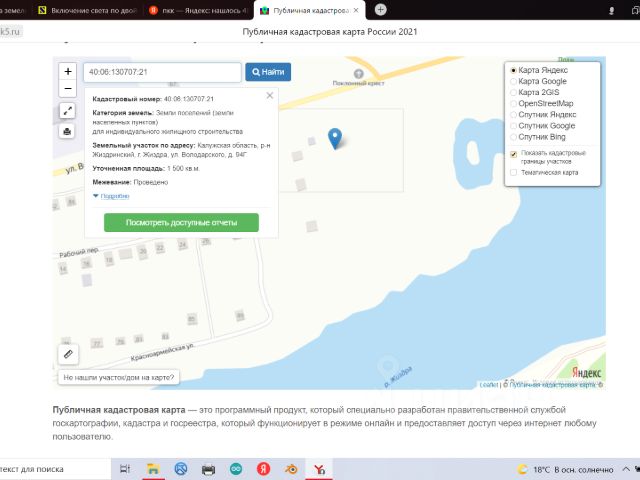Click the blue location pin marker

(x=336, y=139)
